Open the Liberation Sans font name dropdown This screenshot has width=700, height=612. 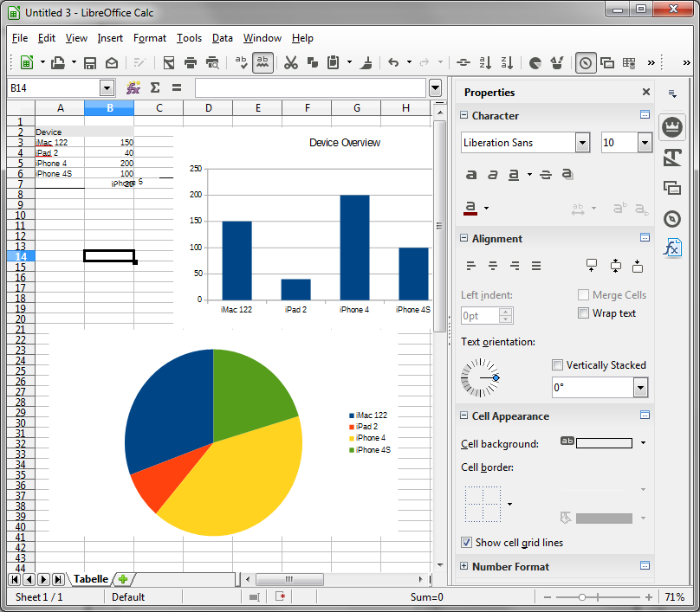point(583,143)
